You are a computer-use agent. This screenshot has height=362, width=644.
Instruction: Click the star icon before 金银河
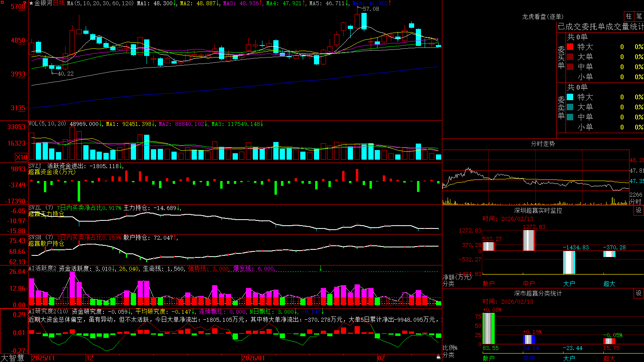pos(31,3)
